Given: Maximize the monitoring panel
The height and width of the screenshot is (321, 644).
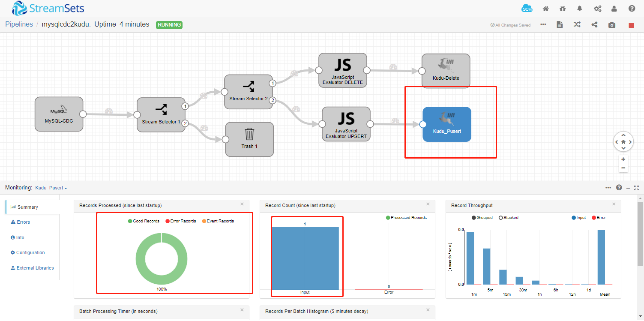Looking at the screenshot, I should 637,188.
